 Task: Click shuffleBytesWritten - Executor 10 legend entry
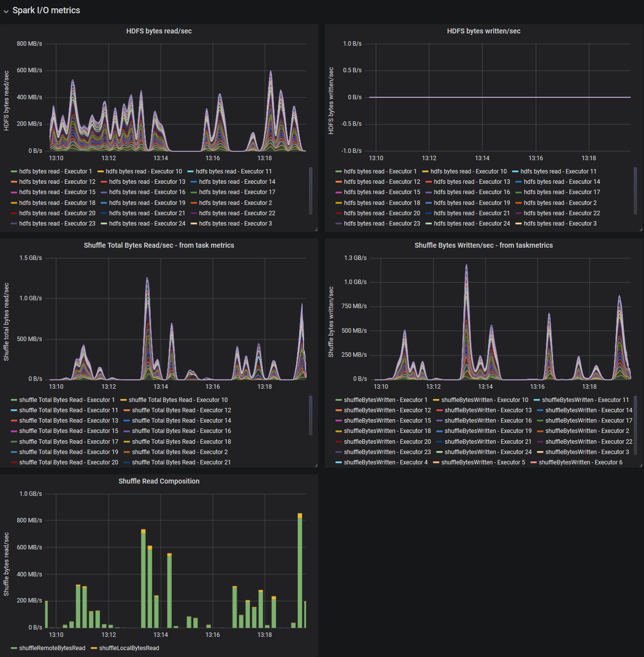(485, 400)
